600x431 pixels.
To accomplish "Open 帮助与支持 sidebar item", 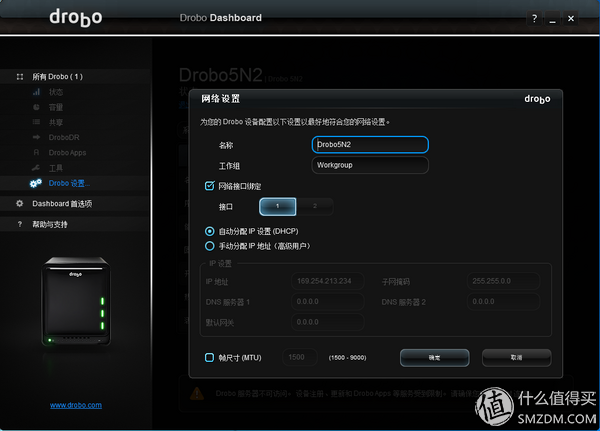I will click(x=75, y=224).
